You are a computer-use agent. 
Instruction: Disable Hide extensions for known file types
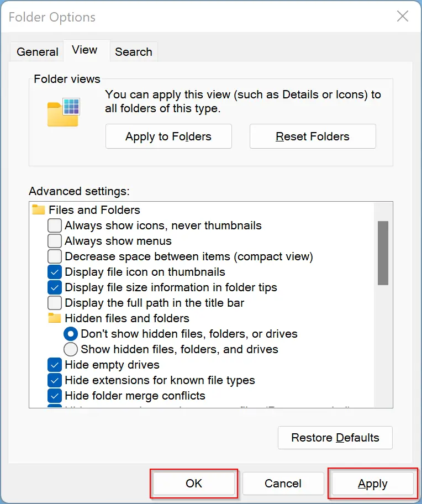(x=55, y=380)
